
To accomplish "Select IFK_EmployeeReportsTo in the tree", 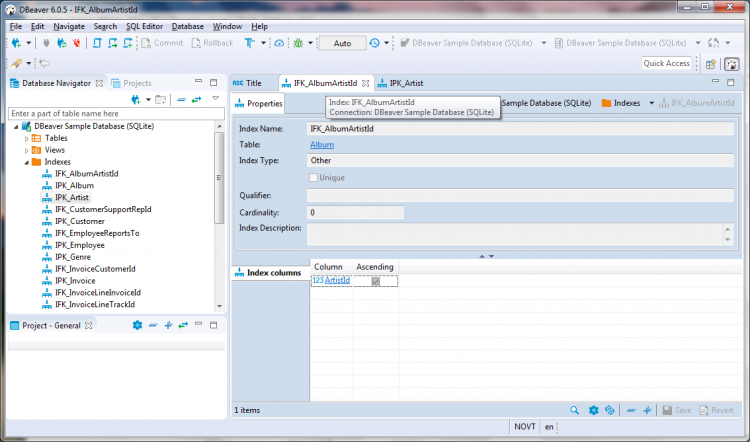I will pos(97,233).
